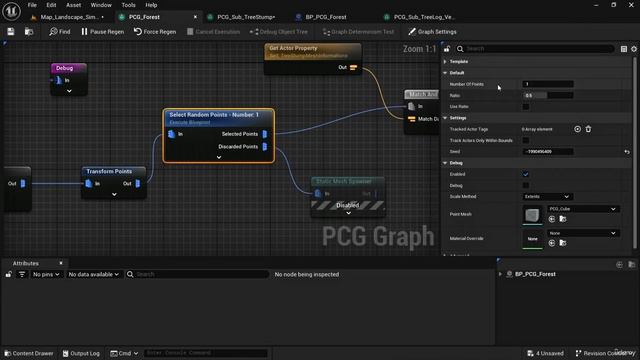Open Scale Method dropdown
Image resolution: width=640 pixels, height=360 pixels.
point(547,197)
